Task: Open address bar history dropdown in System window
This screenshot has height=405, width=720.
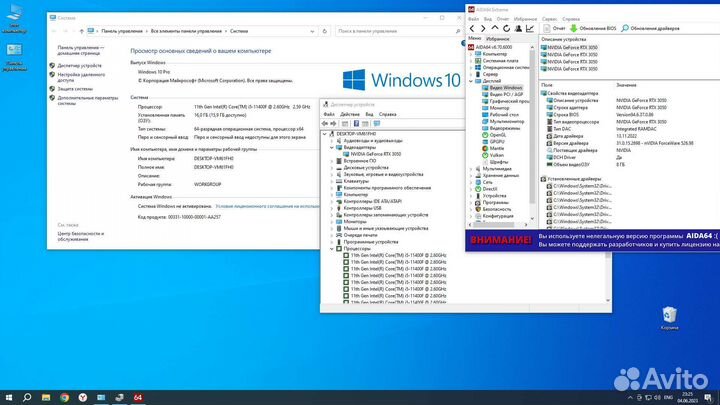Action: pos(312,31)
